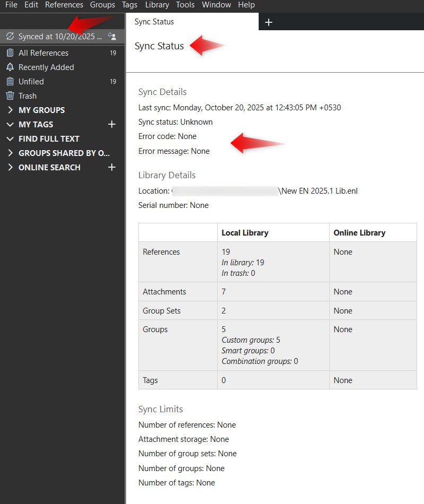Open the share library person icon
Image resolution: width=424 pixels, height=504 pixels.
[112, 37]
